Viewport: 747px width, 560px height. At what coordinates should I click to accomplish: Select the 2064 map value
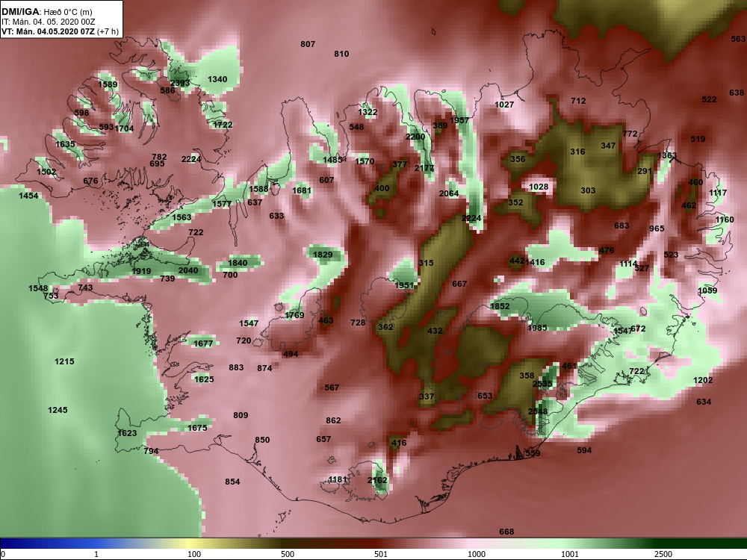tap(449, 193)
